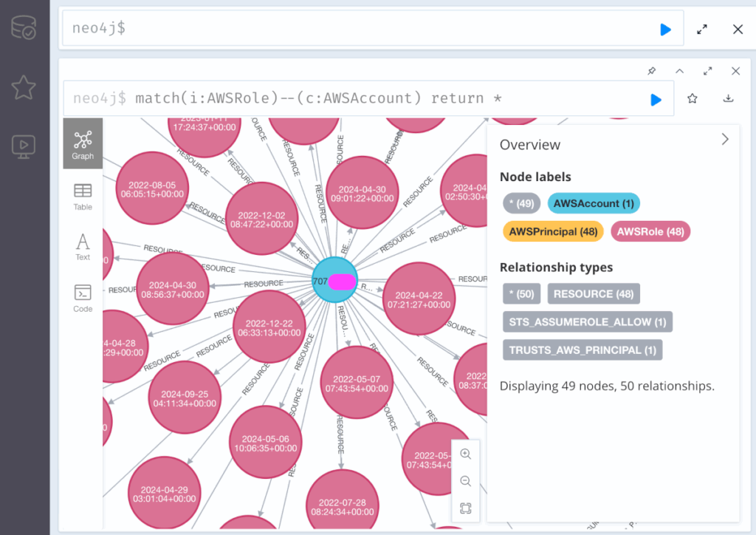Collapse the result frame with chevron up
Image resolution: width=756 pixels, height=535 pixels.
click(680, 71)
